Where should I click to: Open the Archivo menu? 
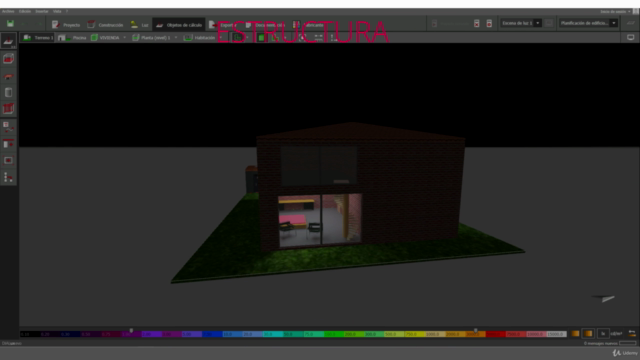point(8,11)
